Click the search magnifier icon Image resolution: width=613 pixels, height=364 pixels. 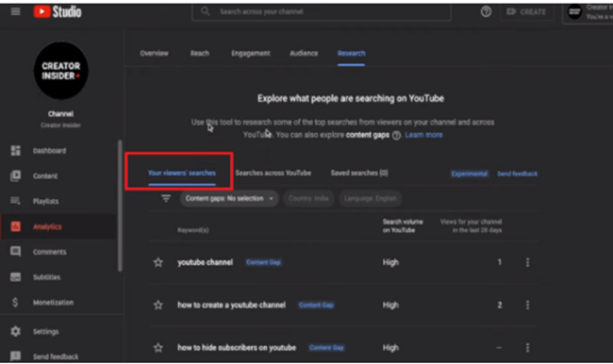tap(206, 11)
